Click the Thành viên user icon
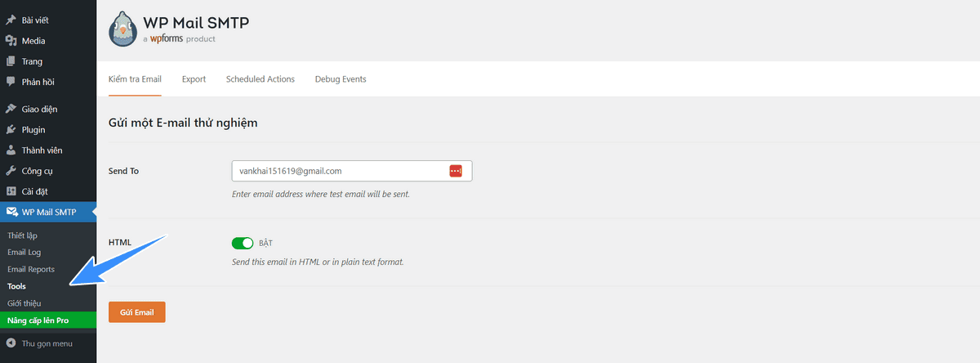Image resolution: width=980 pixels, height=363 pixels. coord(11,150)
